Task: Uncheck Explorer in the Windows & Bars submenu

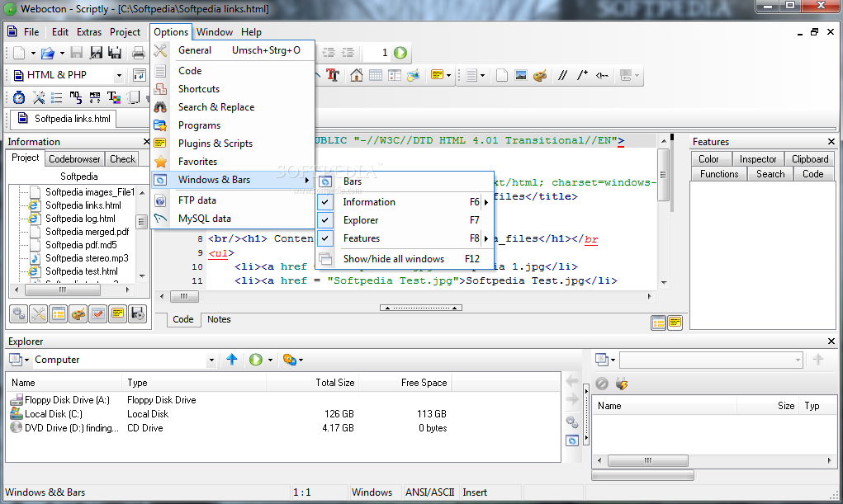Action: (361, 220)
